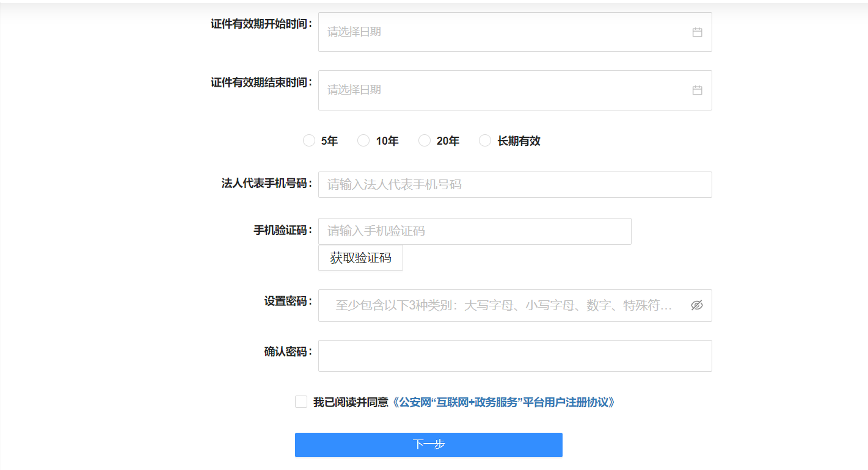Screen dimensions: 868x470
Task: Check the agreement checkbox 我已阅读并同意
Action: tap(301, 402)
